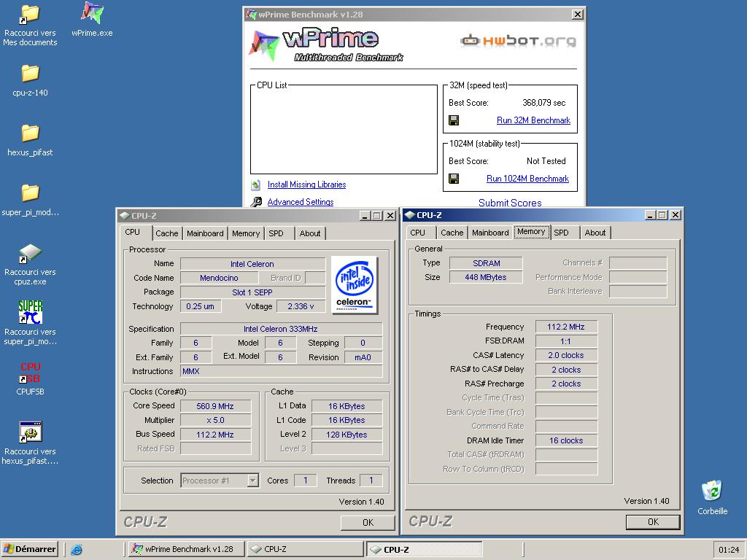
Task: Click the Advanced Settings wrench icon
Action: pos(256,202)
